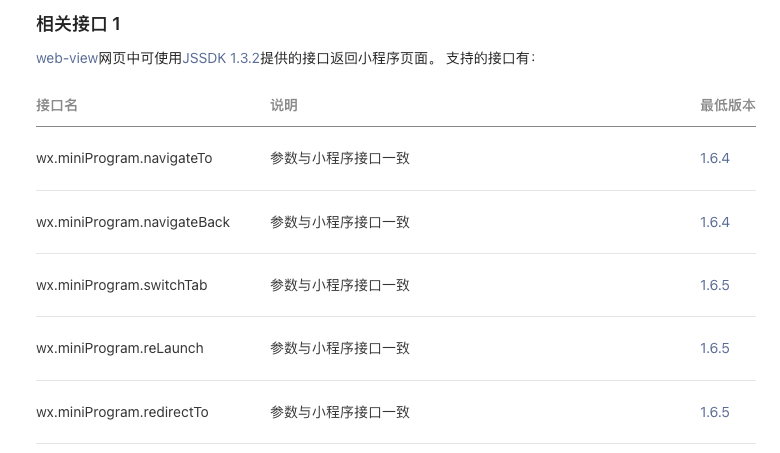Viewport: 780px width, 453px height.
Task: Click version 1.6.4 in navigateTo row
Action: click(714, 158)
